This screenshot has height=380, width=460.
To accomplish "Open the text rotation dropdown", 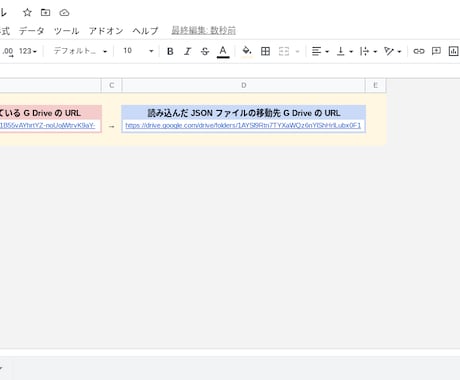I will click(x=392, y=51).
